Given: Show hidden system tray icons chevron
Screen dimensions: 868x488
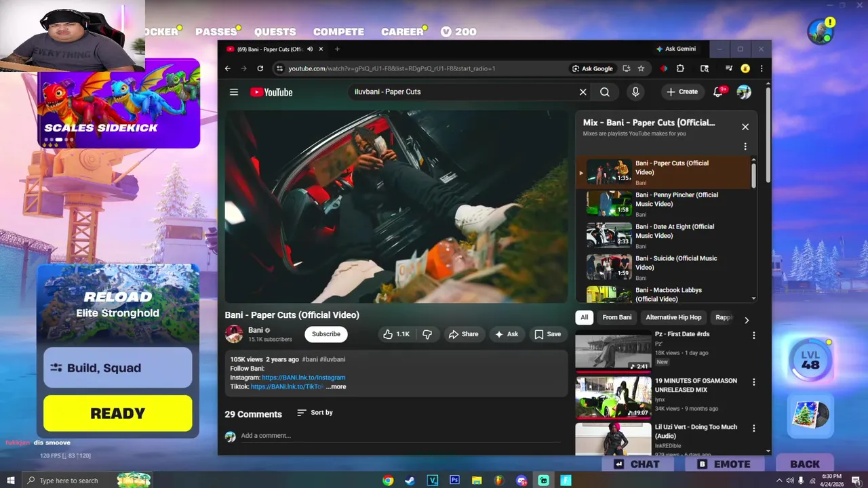Looking at the screenshot, I should (x=778, y=481).
